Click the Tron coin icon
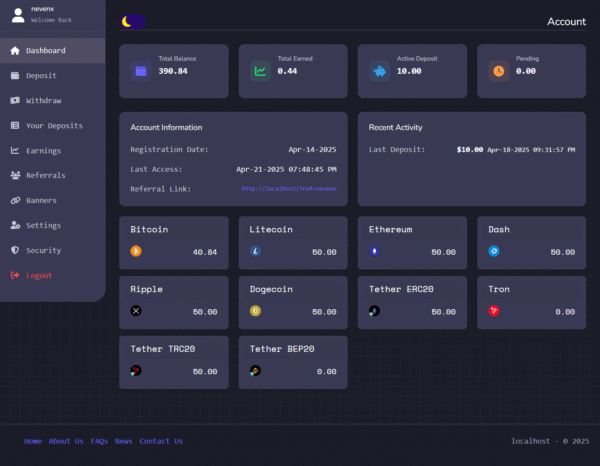This screenshot has height=466, width=600. click(x=494, y=311)
